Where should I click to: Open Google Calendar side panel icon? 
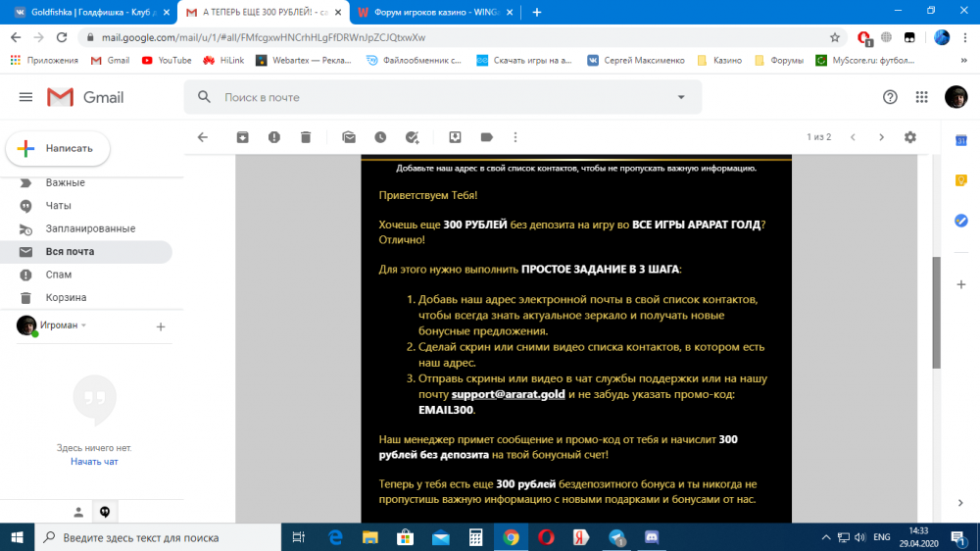pyautogui.click(x=961, y=141)
